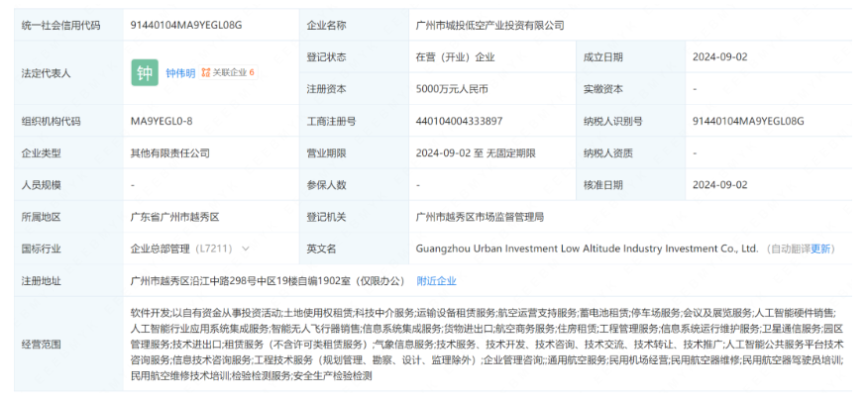868x401 pixels.
Task: Expand the 国标行业 industry chevron
Action: point(245,249)
